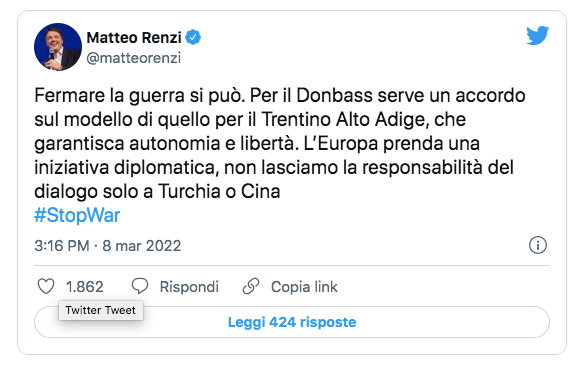This screenshot has height=367, width=583.
Task: Click the Twitter bird logo
Action: (537, 36)
